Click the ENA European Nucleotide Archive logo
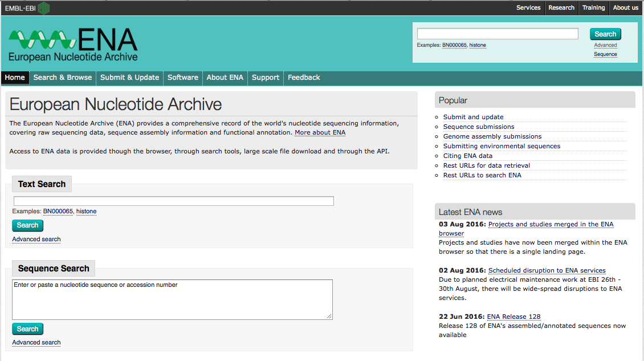Screen dimensions: 644x361 pos(73,45)
